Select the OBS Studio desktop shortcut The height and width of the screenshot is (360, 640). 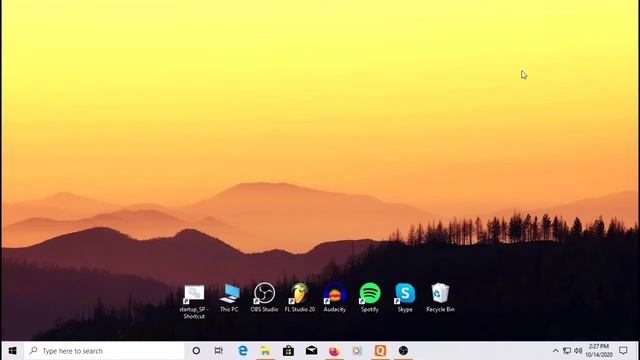pyautogui.click(x=264, y=298)
